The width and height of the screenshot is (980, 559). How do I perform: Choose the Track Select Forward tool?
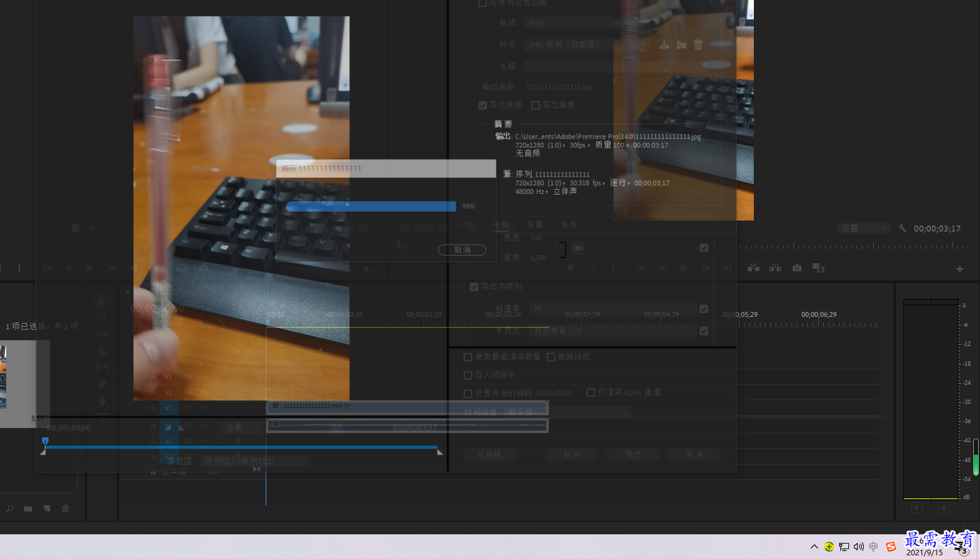pyautogui.click(x=102, y=317)
